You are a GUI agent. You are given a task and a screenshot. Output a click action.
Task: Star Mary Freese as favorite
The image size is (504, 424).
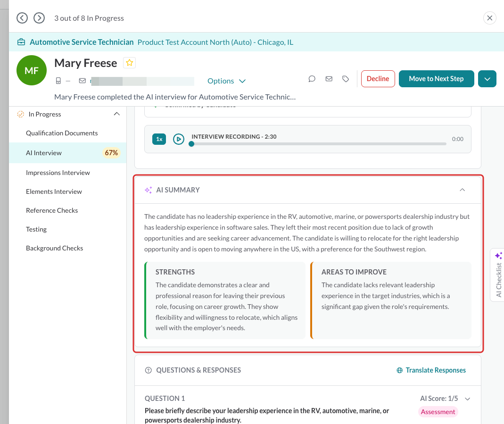pos(130,63)
